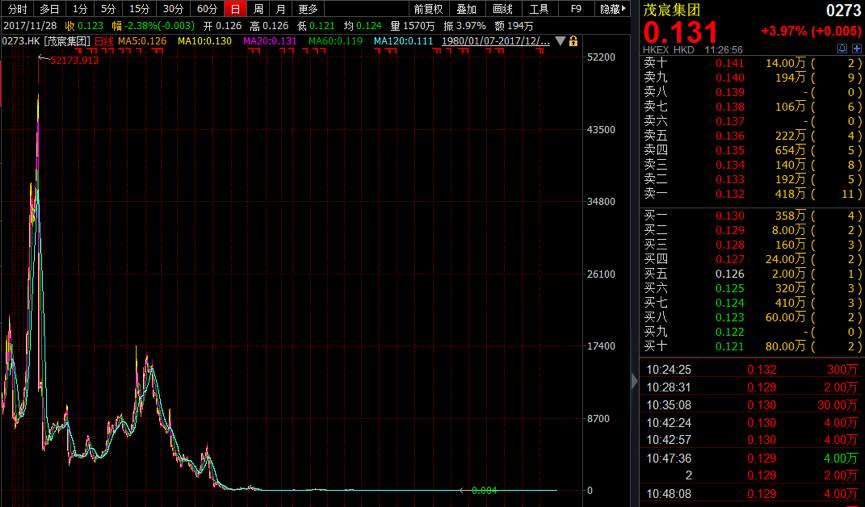Open the 工具 tools menu

538,9
